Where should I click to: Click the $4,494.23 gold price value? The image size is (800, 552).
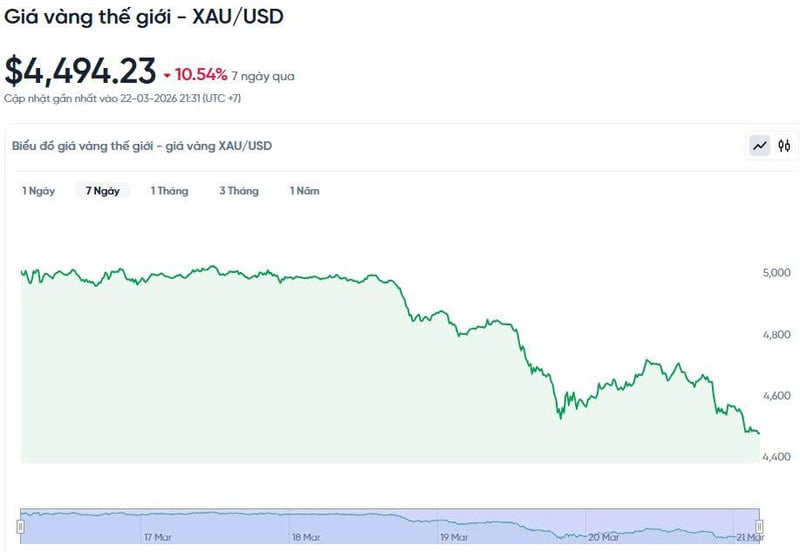80,72
